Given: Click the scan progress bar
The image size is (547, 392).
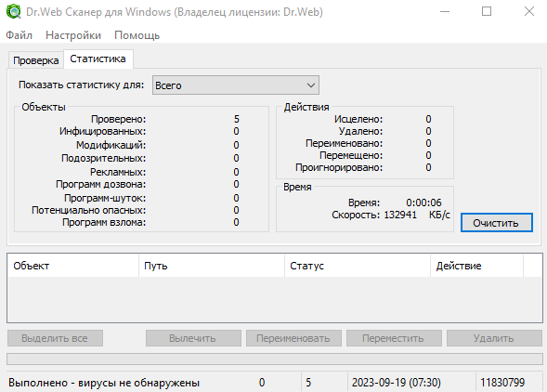Looking at the screenshot, I should (x=275, y=359).
